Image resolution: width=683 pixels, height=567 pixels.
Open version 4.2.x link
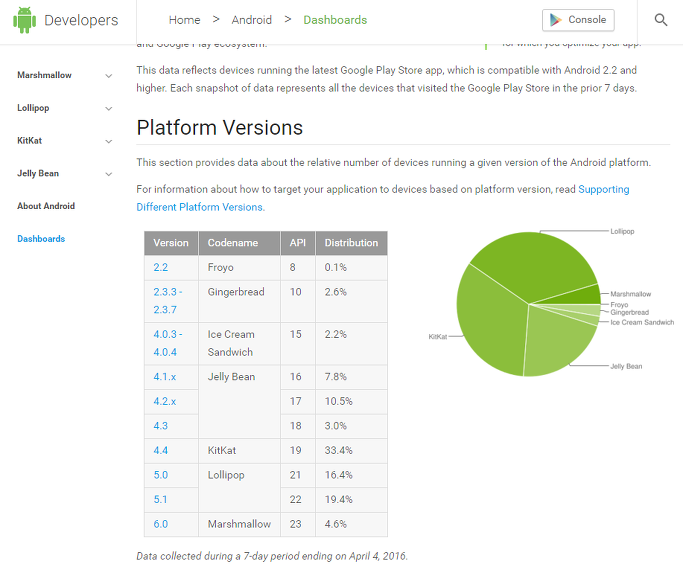click(164, 401)
